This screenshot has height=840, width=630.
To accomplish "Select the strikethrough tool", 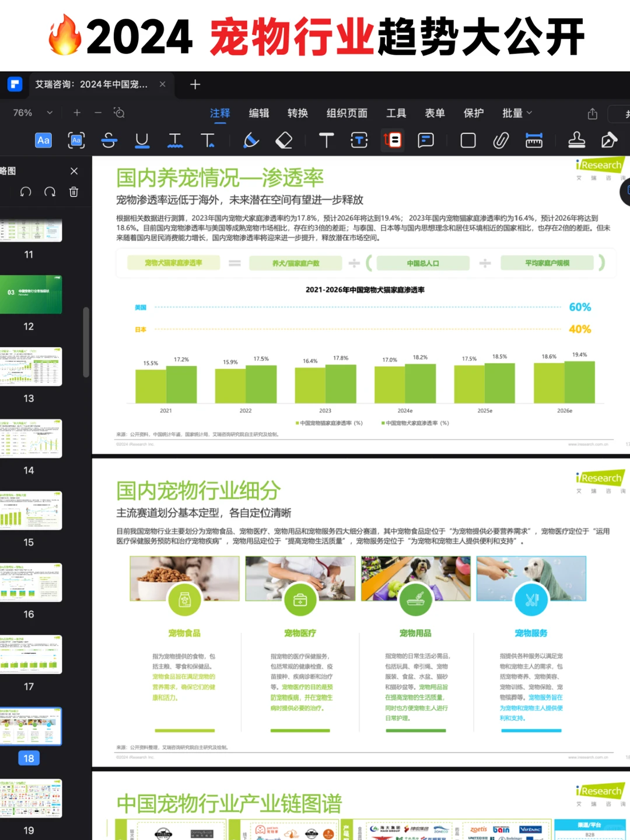I will pos(109,140).
